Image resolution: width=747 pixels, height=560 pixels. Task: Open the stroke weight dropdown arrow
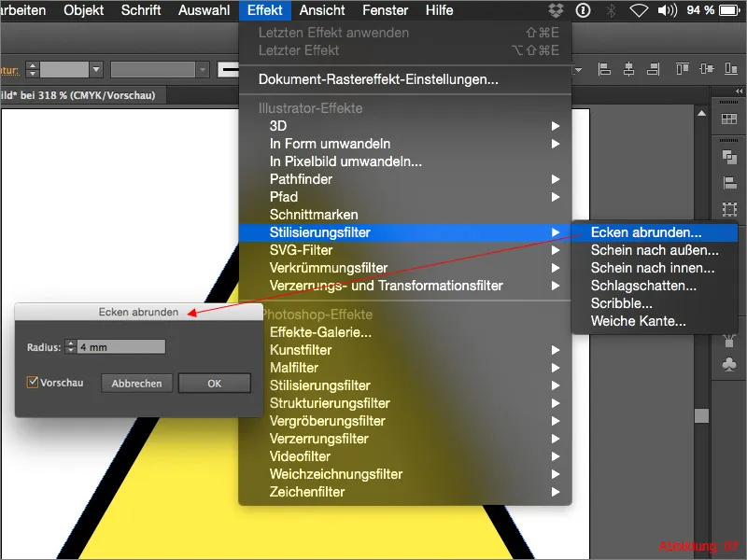click(96, 69)
